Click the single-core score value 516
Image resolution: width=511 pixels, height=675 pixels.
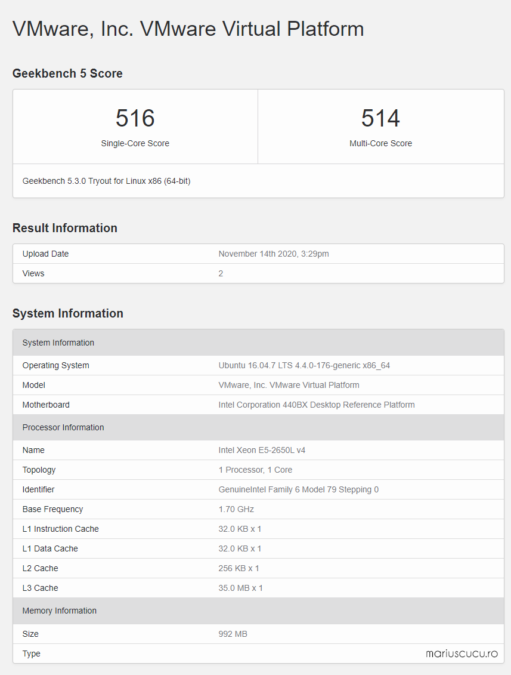coord(135,118)
